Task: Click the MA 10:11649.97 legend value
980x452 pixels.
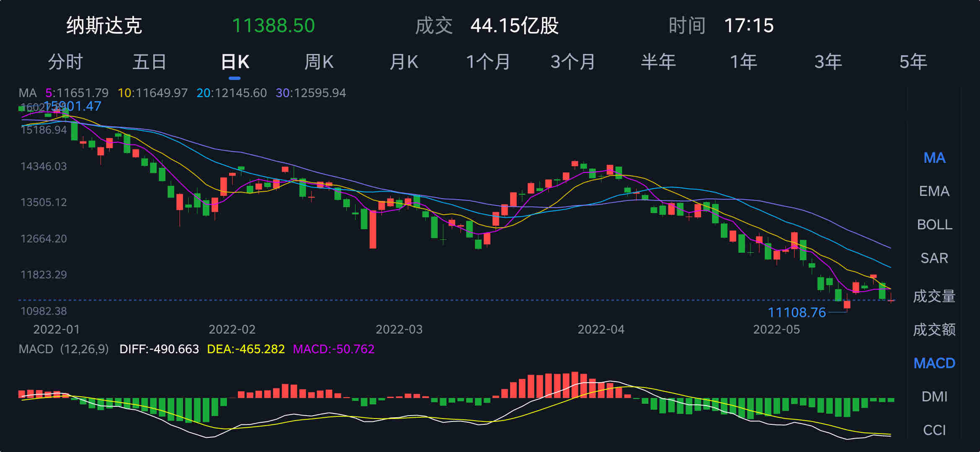Action: 153,93
